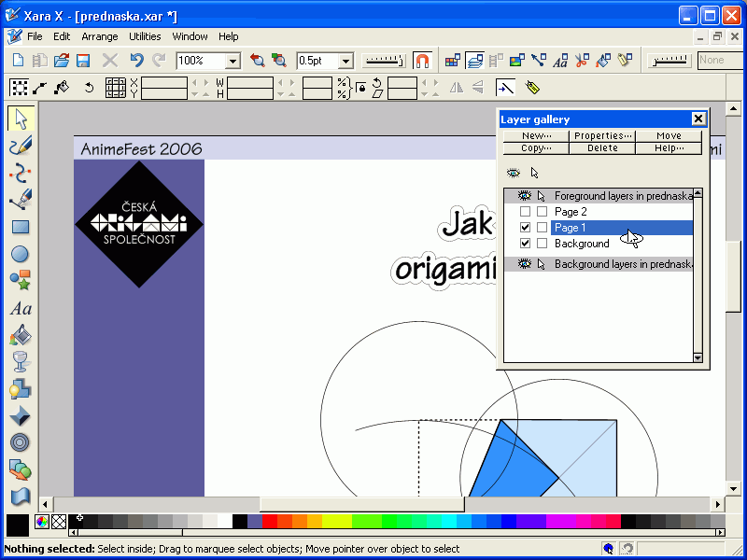Pick the Mould tool

pos(21,497)
